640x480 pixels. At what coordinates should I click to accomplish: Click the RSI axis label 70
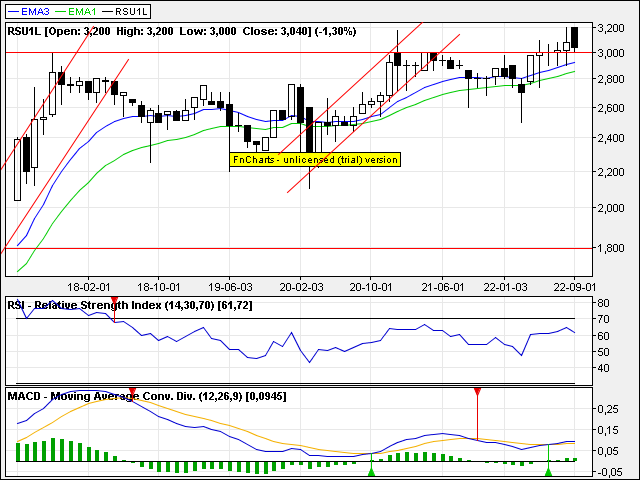(x=603, y=319)
